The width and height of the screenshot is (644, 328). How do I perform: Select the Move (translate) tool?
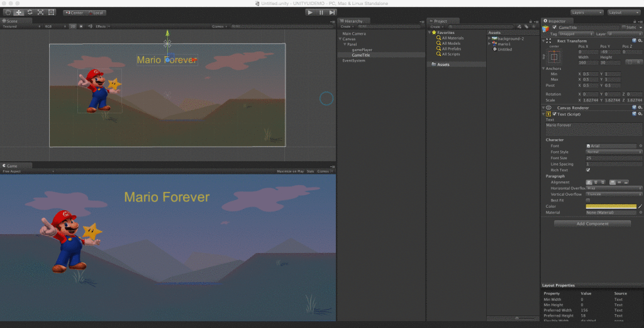(19, 13)
